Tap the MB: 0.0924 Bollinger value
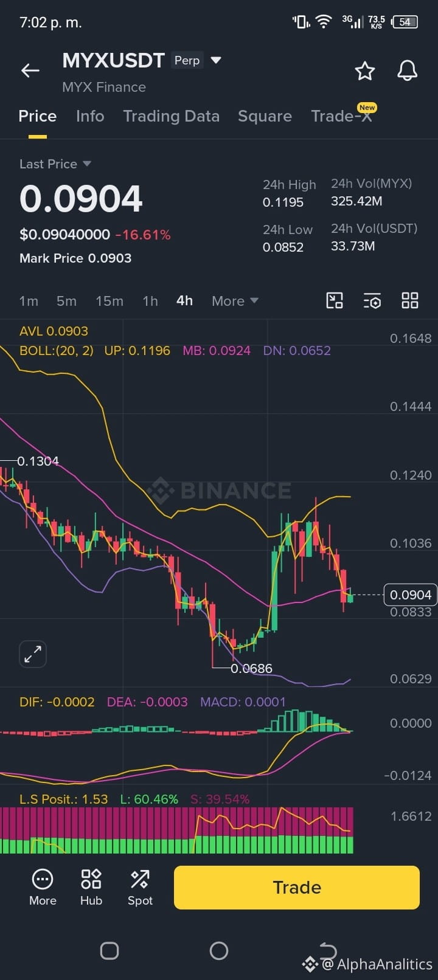The width and height of the screenshot is (438, 980). click(217, 350)
